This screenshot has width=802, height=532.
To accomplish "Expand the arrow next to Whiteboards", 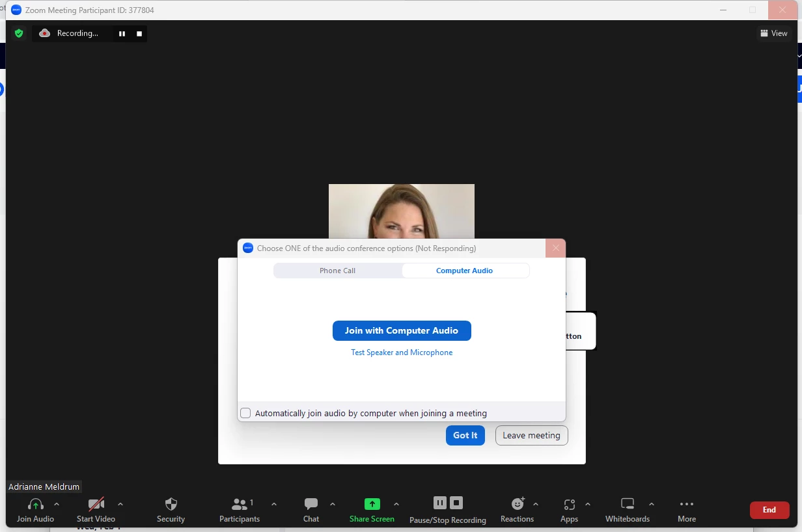I will (x=652, y=504).
